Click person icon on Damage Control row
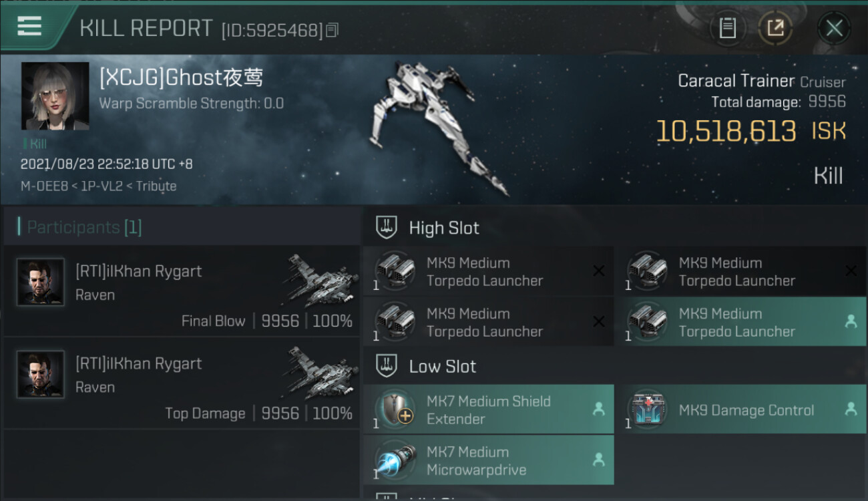 click(x=851, y=409)
